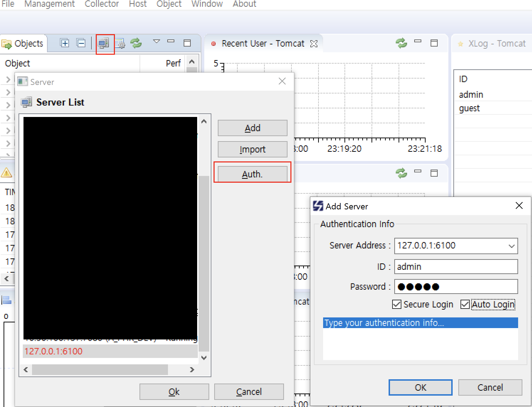Click Cancel in the Server dialog
Screen dimensions: 532x407
(249, 392)
